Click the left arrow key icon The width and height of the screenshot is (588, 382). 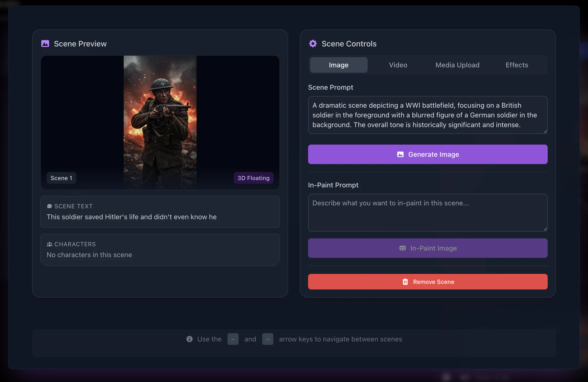pos(233,339)
